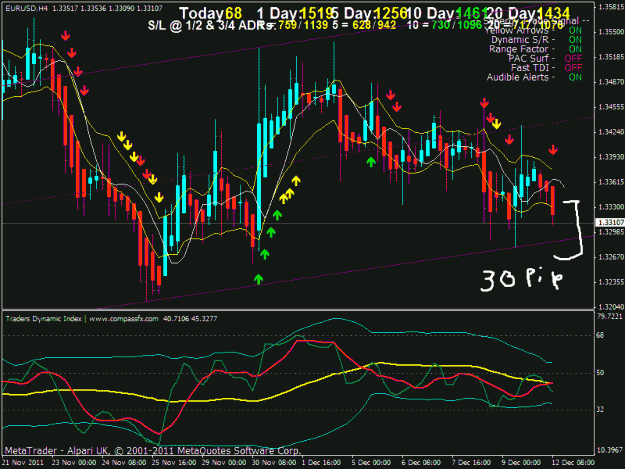Click the 79.7221 TDI scale value

609,316
